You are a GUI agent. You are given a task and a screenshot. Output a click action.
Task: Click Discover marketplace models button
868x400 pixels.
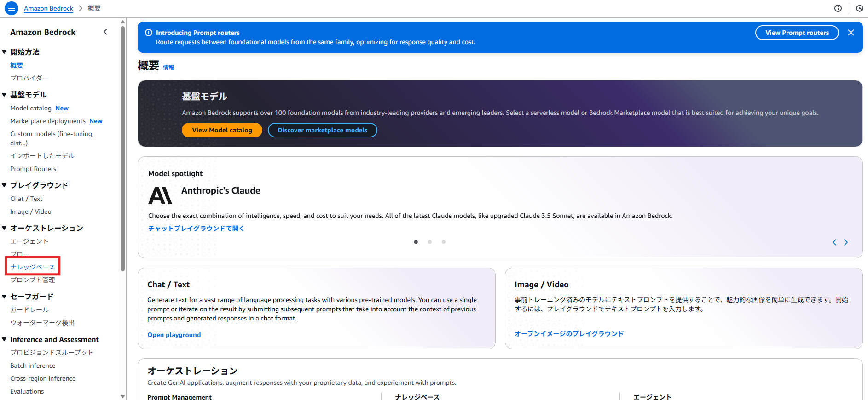click(323, 130)
